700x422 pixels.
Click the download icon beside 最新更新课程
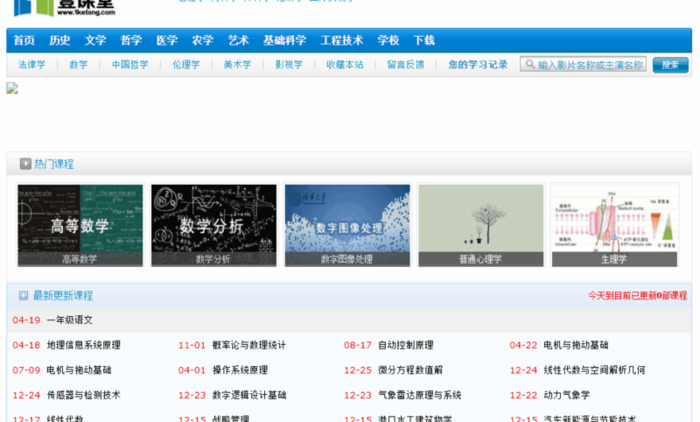click(x=23, y=296)
